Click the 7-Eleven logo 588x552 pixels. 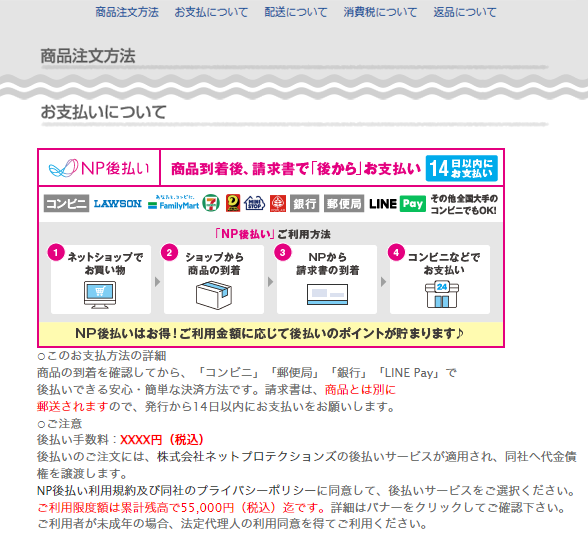pos(211,203)
